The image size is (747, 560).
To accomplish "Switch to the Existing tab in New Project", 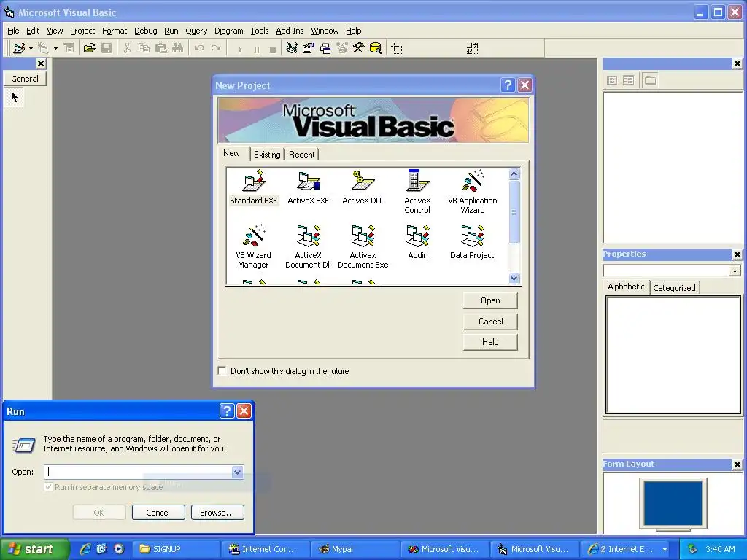I will 267,155.
